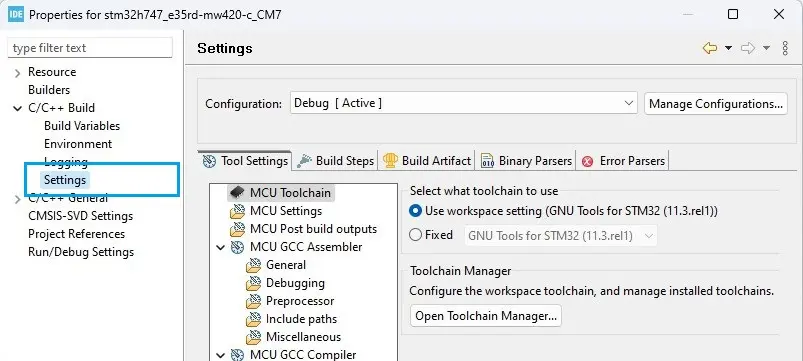The height and width of the screenshot is (361, 803).
Task: Select Miscellaneous label under Assembler
Action: point(303,337)
